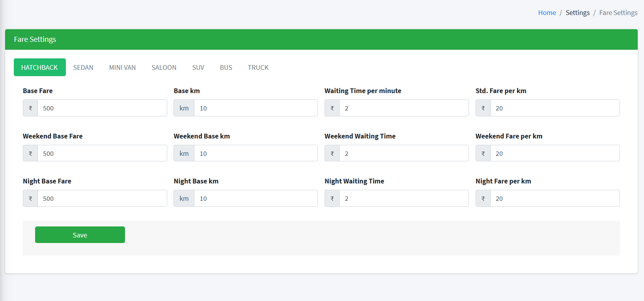Viewport: 644px width, 301px height.
Task: Click the km prefix beside Weekend Base km
Action: [184, 153]
